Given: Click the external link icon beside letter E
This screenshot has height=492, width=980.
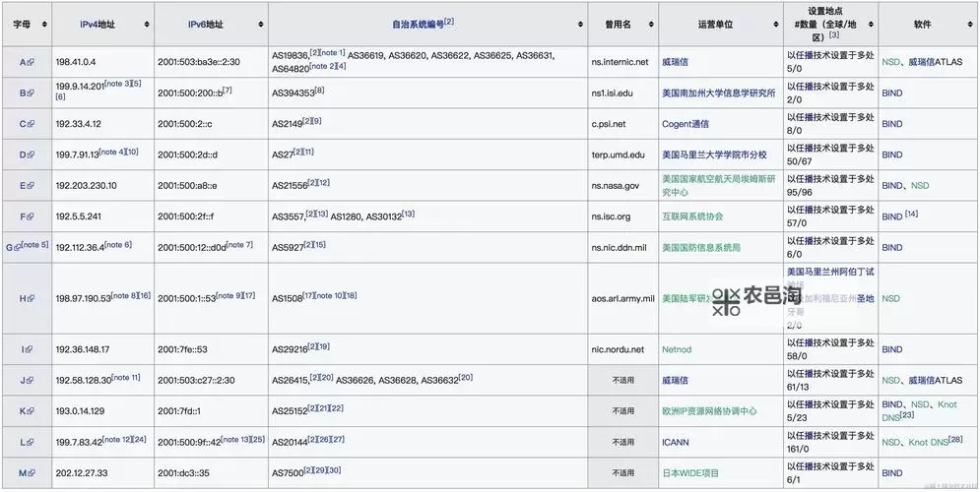Looking at the screenshot, I should 32,185.
